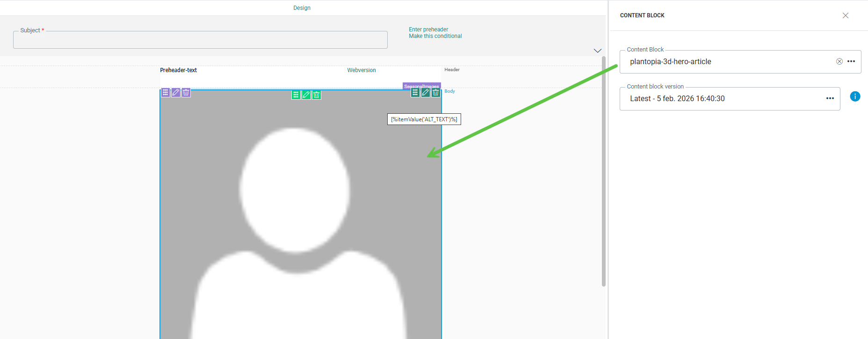Screen dimensions: 868x339
Task: Click the purple grid move handle icon
Action: pos(166,93)
